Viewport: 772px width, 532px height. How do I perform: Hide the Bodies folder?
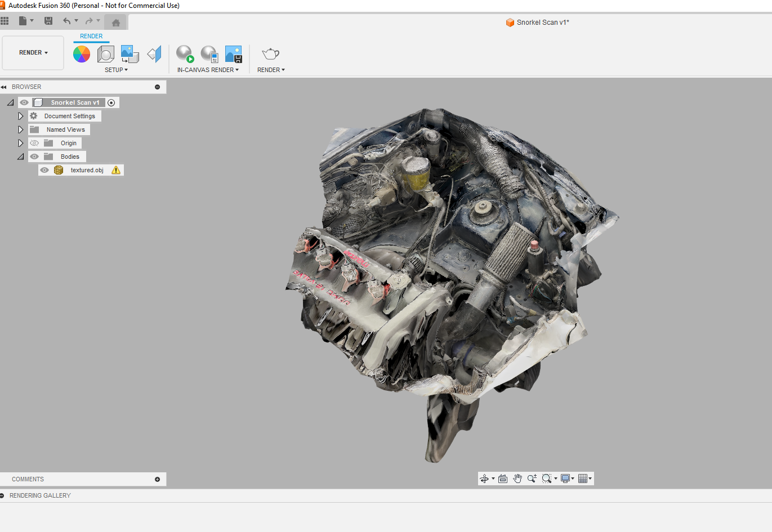[x=34, y=156]
